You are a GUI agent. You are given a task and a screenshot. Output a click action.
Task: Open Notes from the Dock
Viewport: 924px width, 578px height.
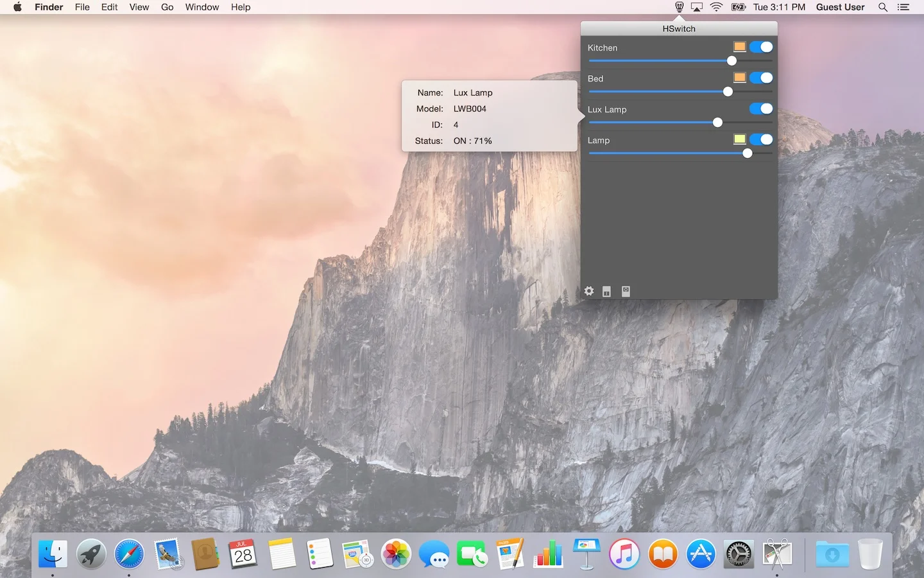[282, 554]
